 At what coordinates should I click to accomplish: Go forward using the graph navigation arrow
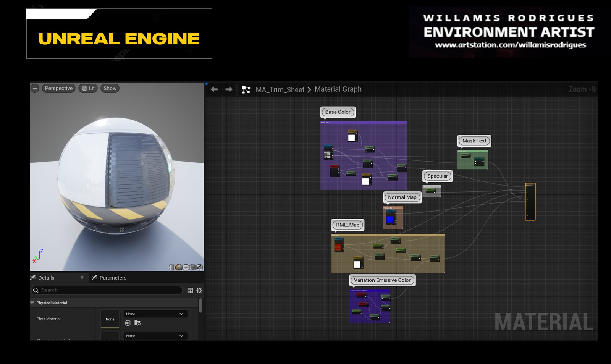coord(229,89)
